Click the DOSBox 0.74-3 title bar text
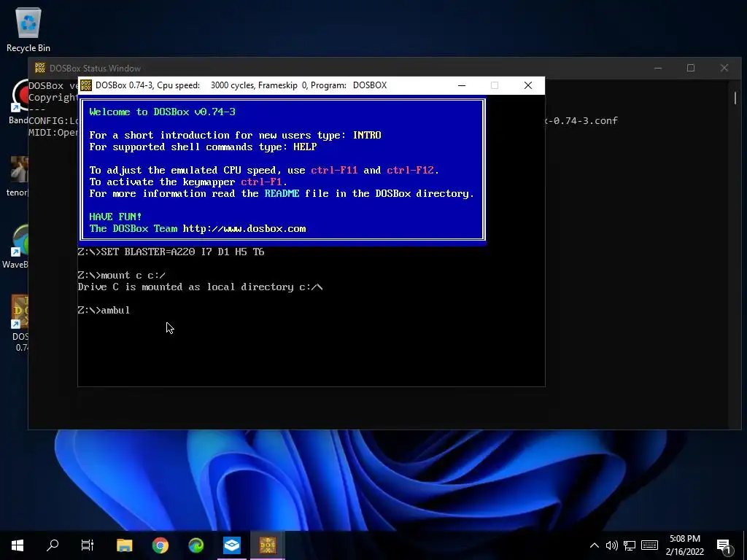The image size is (747, 560). (241, 85)
